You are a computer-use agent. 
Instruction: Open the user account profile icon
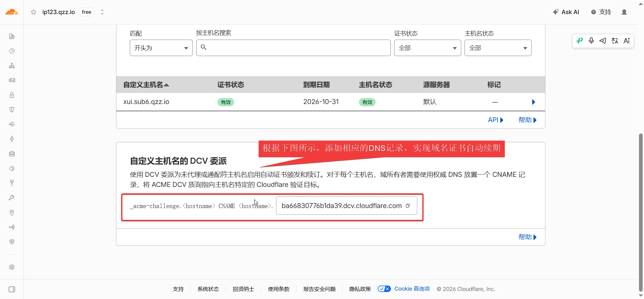click(x=624, y=12)
